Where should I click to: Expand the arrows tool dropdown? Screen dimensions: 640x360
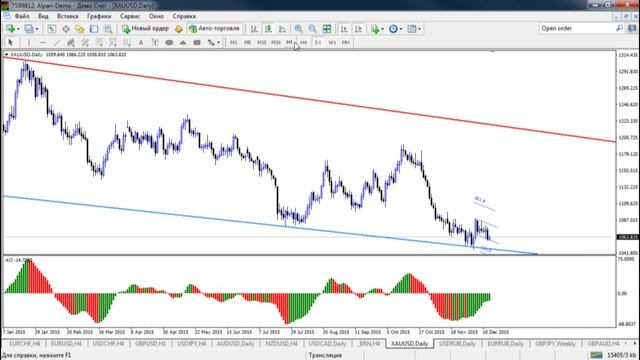tap(218, 42)
